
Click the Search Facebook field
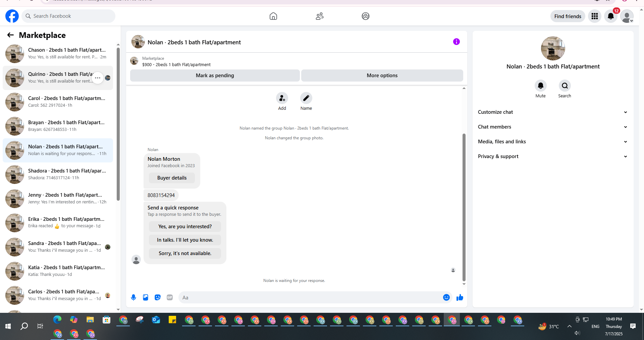tap(68, 16)
